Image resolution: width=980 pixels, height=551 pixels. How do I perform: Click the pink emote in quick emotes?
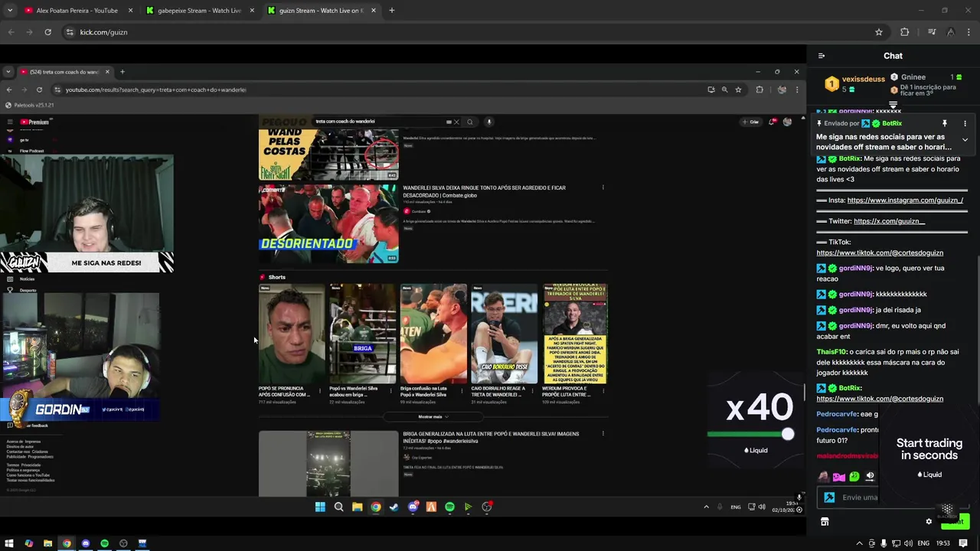point(838,476)
